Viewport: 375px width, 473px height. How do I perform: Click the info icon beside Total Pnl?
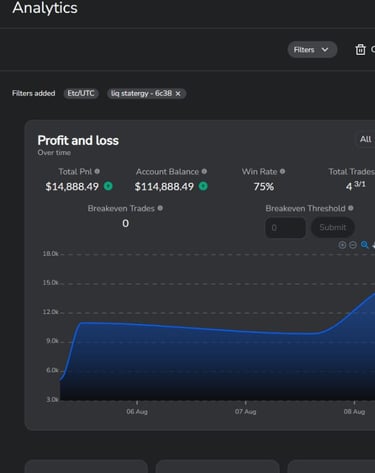(97, 171)
